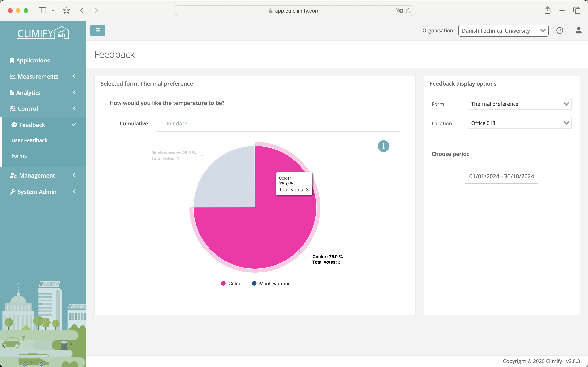This screenshot has width=588, height=367.
Task: Expand the Management menu chevron
Action: tap(74, 175)
